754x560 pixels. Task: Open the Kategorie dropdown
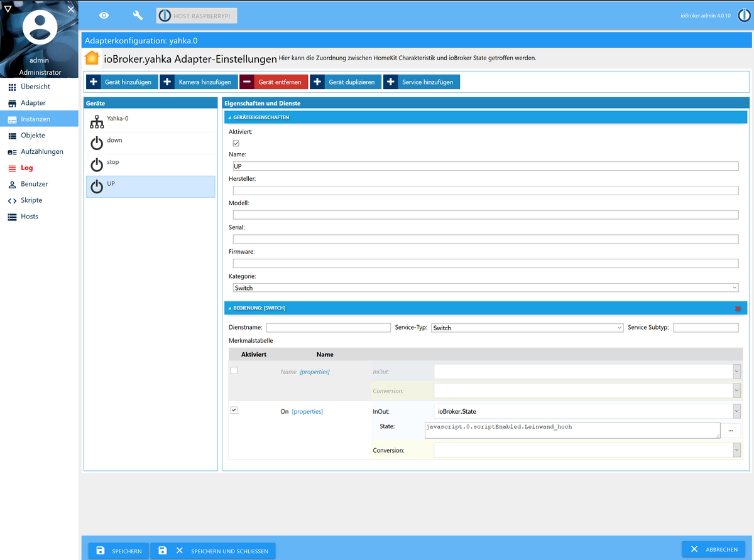tap(486, 288)
